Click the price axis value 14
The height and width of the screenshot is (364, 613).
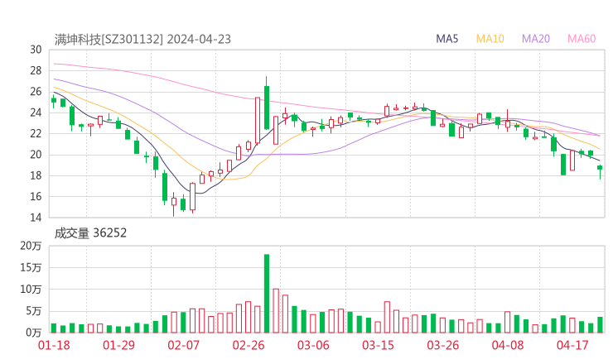pyautogui.click(x=36, y=218)
